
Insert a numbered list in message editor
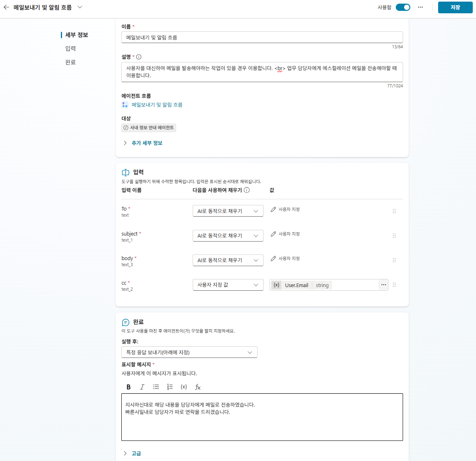pos(170,387)
